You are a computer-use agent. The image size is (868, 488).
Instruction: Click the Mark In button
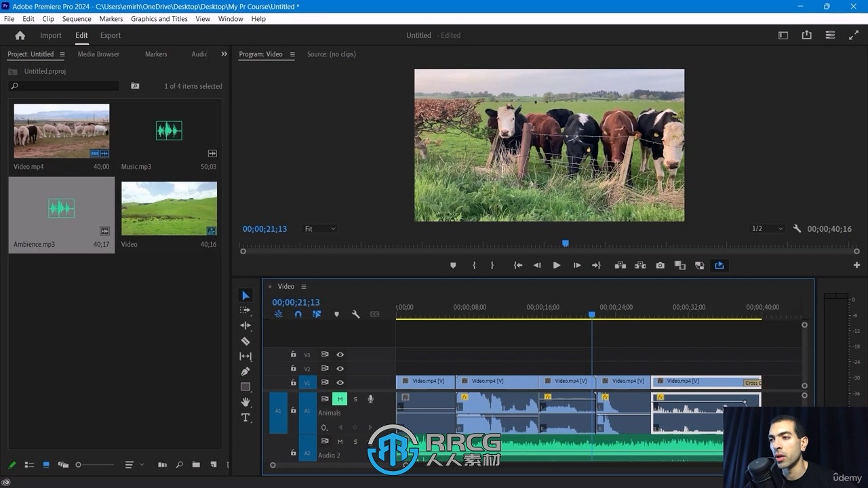click(x=474, y=265)
